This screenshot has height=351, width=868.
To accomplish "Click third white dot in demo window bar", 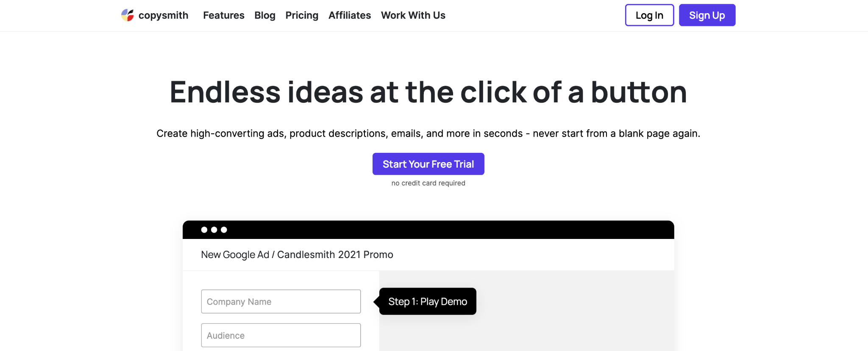I will coord(224,230).
